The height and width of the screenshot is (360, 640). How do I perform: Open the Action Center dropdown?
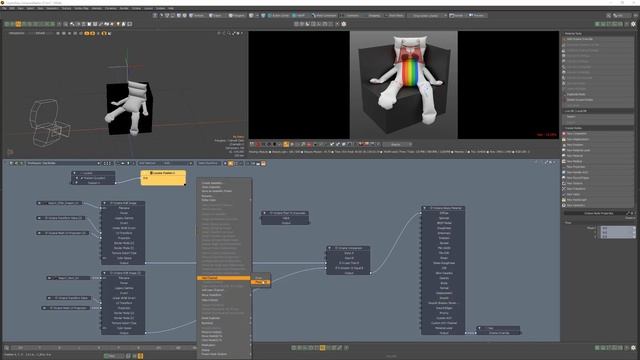(279, 16)
